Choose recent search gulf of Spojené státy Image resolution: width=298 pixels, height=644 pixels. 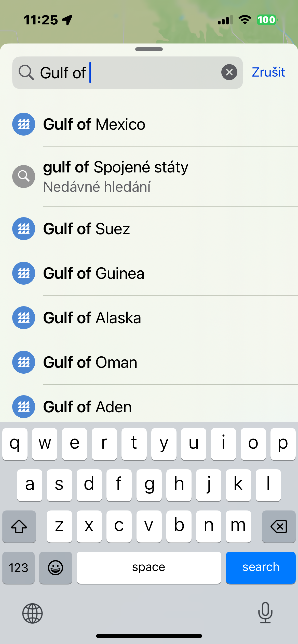pyautogui.click(x=116, y=176)
